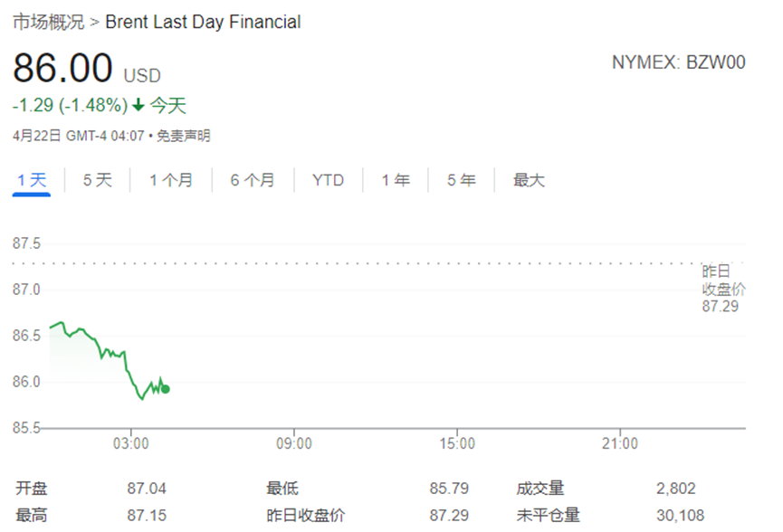Open the 免责声明 disclaimer link

click(183, 136)
